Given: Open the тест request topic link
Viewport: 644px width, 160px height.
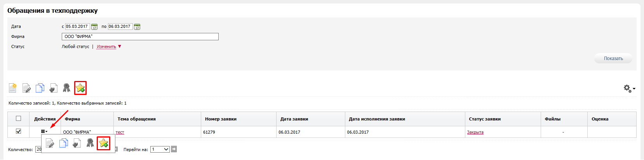Looking at the screenshot, I should click(120, 132).
